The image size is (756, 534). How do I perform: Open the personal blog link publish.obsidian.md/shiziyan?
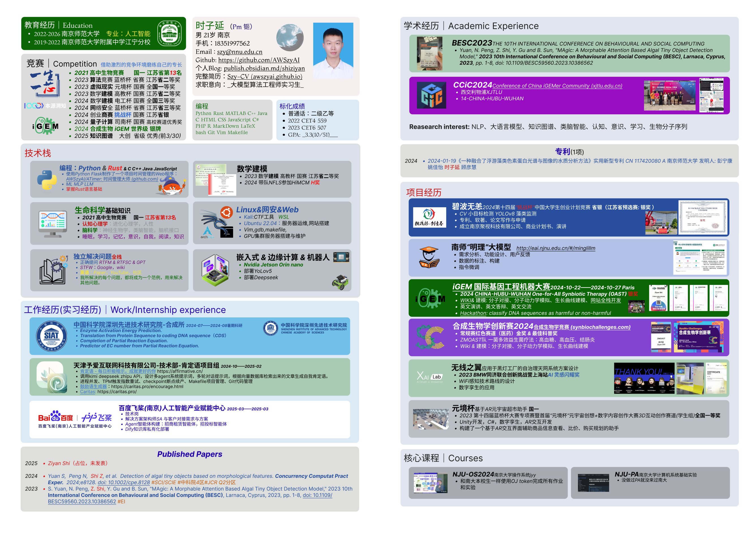click(264, 68)
